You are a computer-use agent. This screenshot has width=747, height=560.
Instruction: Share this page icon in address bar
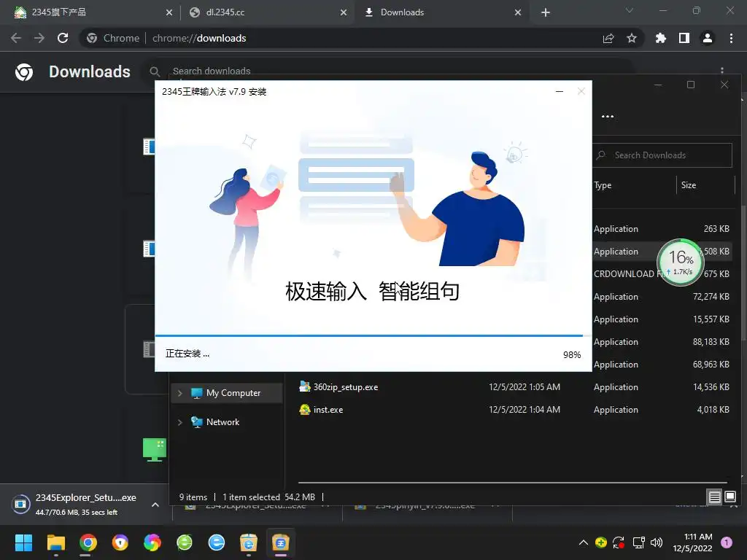coord(608,38)
